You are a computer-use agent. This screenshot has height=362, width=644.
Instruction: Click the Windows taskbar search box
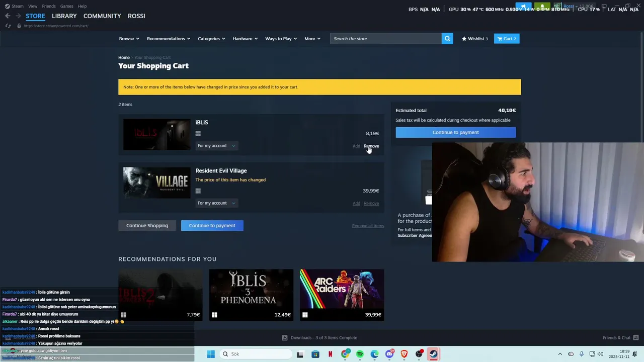pyautogui.click(x=257, y=354)
